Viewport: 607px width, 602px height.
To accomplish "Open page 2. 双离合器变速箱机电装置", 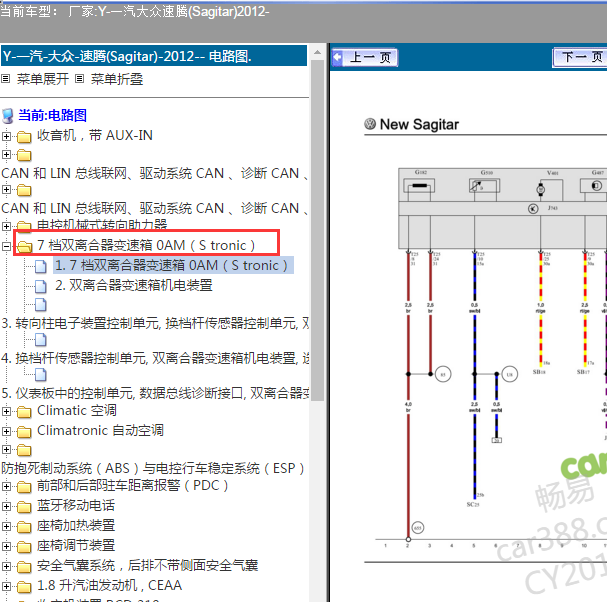I will pyautogui.click(x=134, y=285).
